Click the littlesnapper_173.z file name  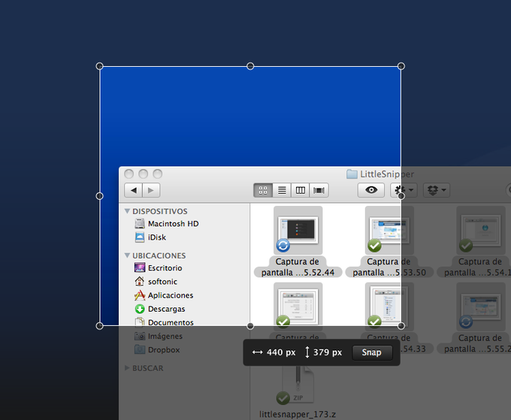click(298, 414)
